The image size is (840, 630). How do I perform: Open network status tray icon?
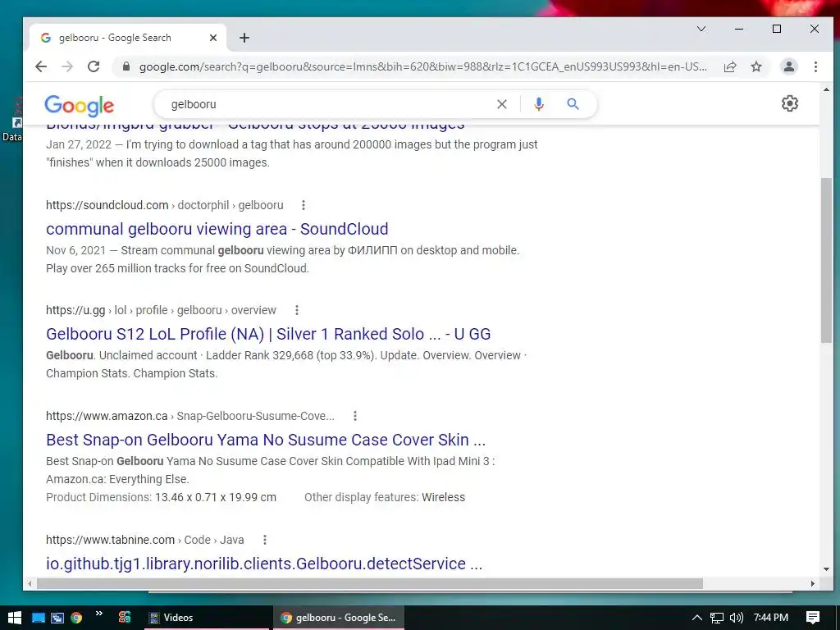click(716, 618)
